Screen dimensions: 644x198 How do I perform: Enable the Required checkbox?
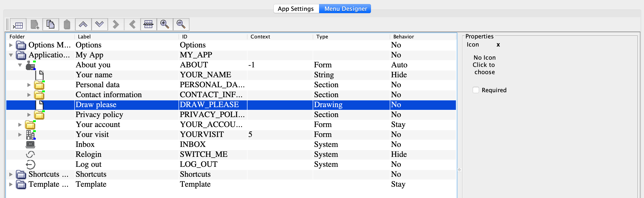point(476,90)
